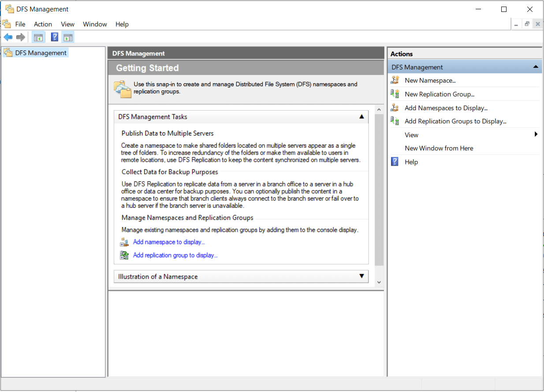
Task: Click the New Replication Group icon
Action: [395, 94]
